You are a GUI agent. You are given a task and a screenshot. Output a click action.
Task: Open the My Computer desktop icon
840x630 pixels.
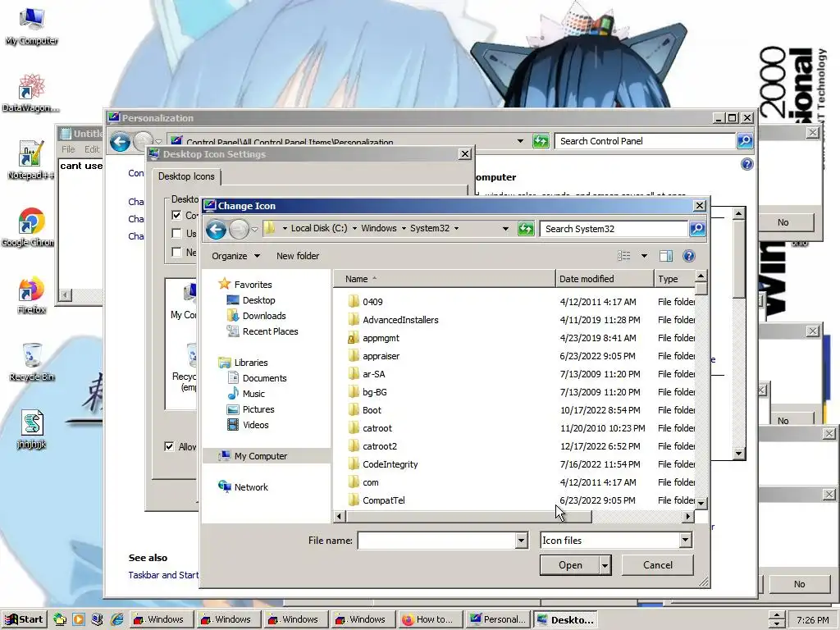[31, 25]
